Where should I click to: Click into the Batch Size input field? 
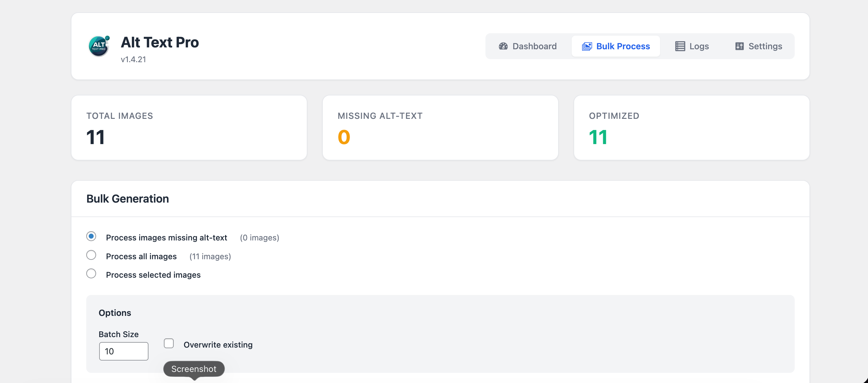(x=123, y=351)
